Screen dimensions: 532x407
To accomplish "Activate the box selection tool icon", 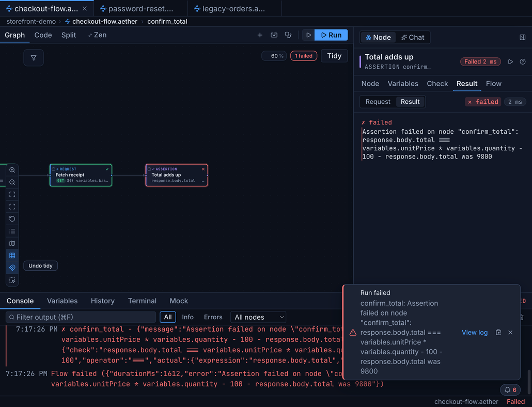I will tap(12, 280).
